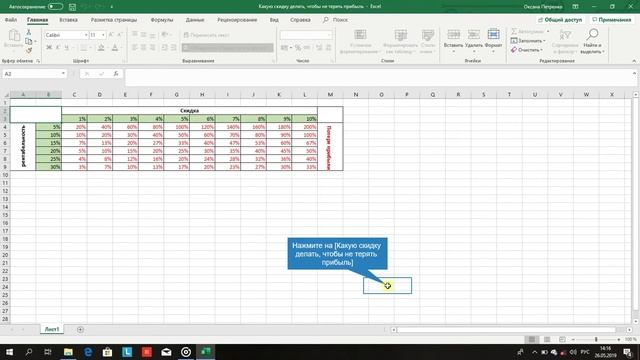
Task: Click the Search box (Поиск) in ribbon
Action: click(x=336, y=20)
